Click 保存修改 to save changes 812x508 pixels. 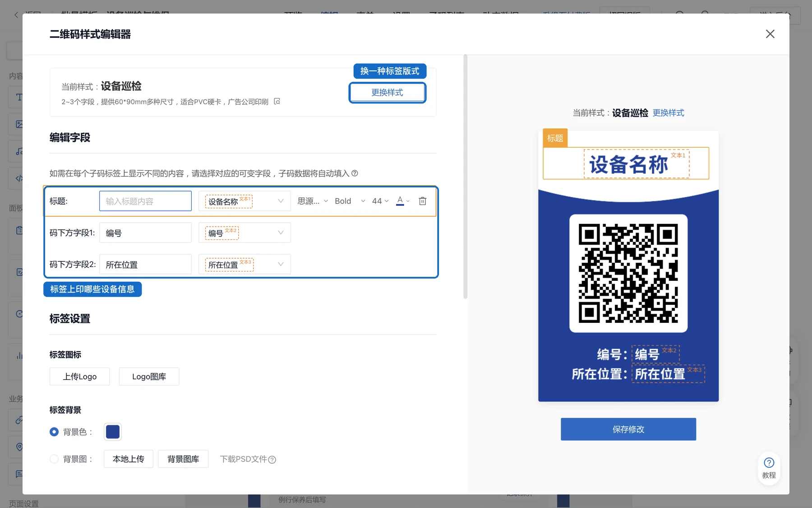pos(628,429)
